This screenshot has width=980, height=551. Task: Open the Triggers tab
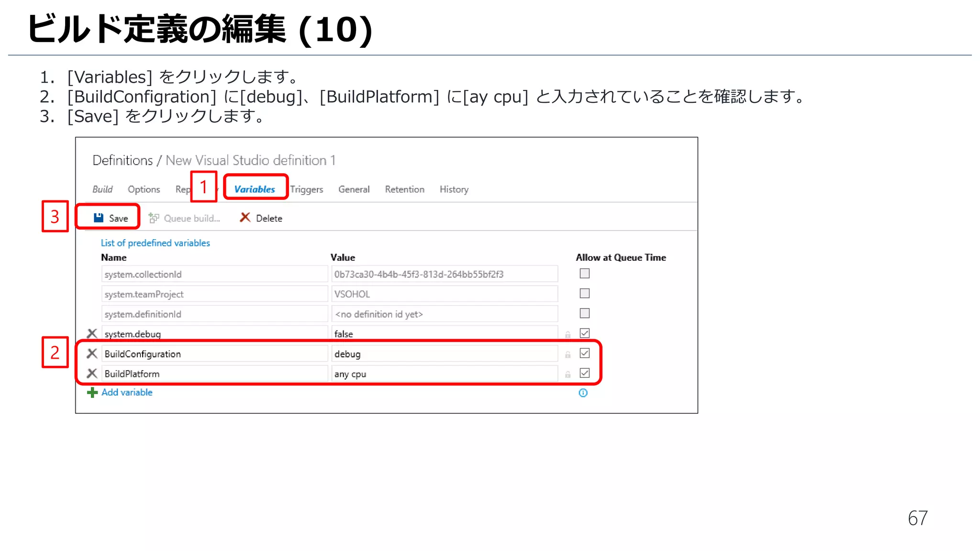click(x=306, y=189)
